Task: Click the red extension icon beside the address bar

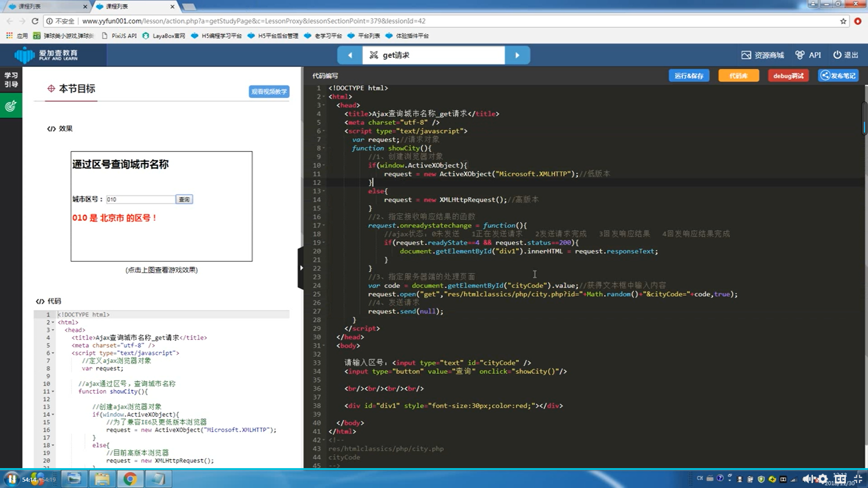Action: pyautogui.click(x=858, y=21)
